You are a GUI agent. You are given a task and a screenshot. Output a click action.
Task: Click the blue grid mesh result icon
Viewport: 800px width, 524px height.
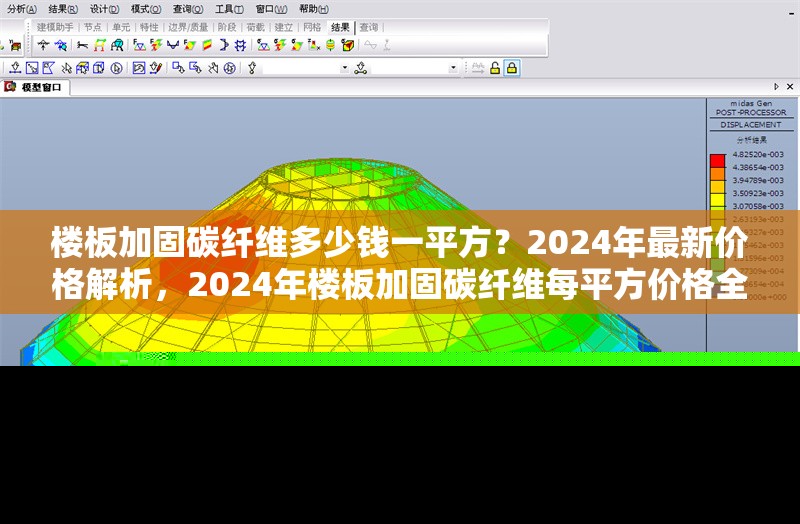[240, 45]
